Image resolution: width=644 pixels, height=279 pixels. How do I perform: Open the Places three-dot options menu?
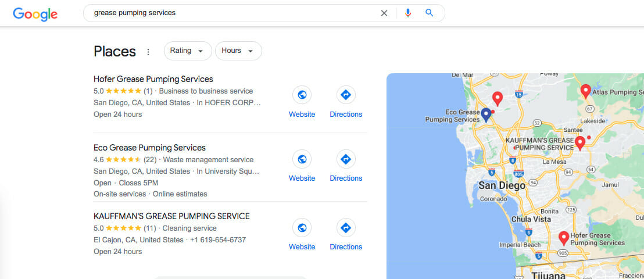tap(148, 52)
